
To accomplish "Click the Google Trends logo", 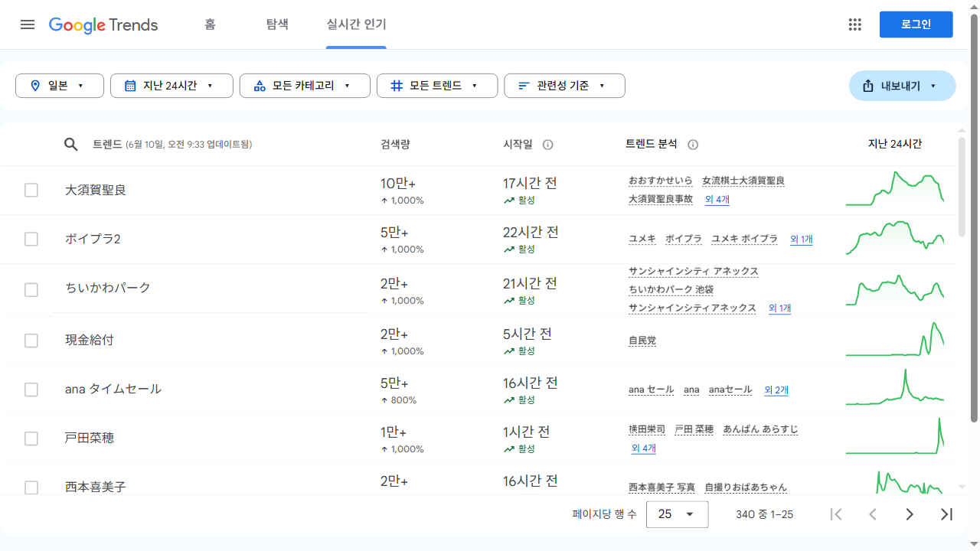I will click(x=103, y=24).
